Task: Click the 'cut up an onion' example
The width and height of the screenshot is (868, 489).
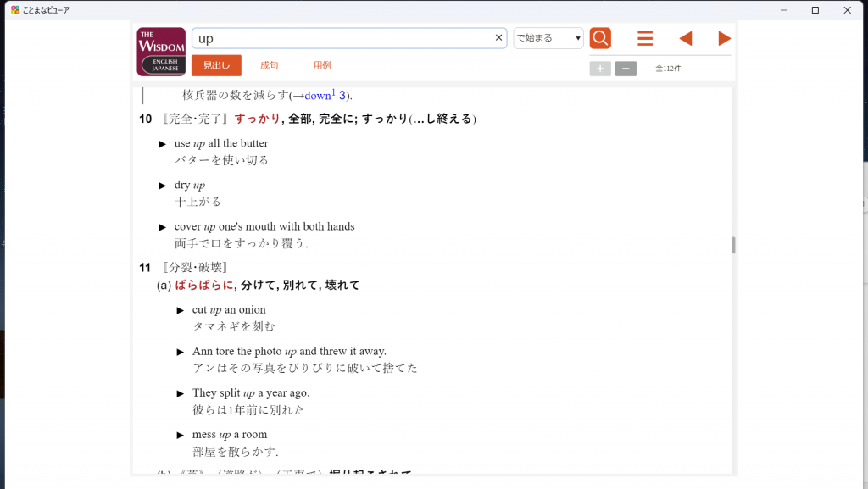Action: (x=229, y=309)
